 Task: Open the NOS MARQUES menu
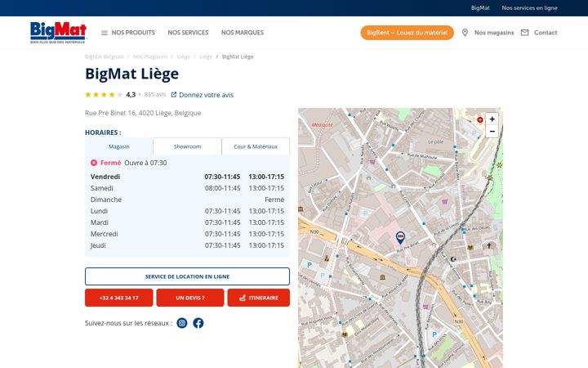click(243, 33)
